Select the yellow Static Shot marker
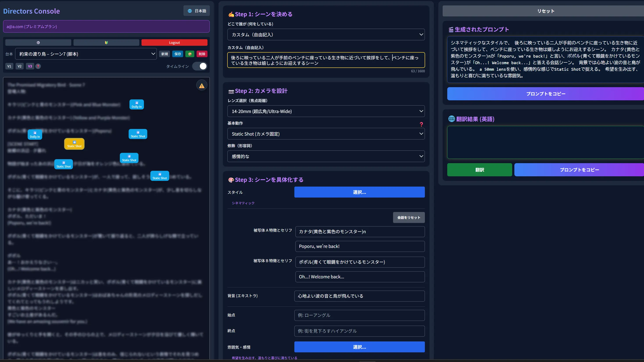The width and height of the screenshot is (644, 362). (x=74, y=144)
